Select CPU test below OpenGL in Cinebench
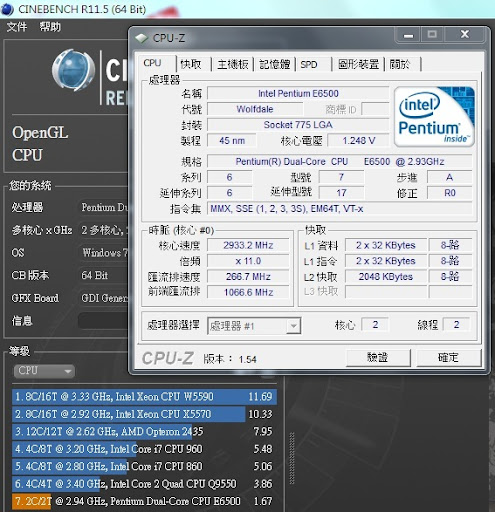495x512 pixels. [x=27, y=155]
